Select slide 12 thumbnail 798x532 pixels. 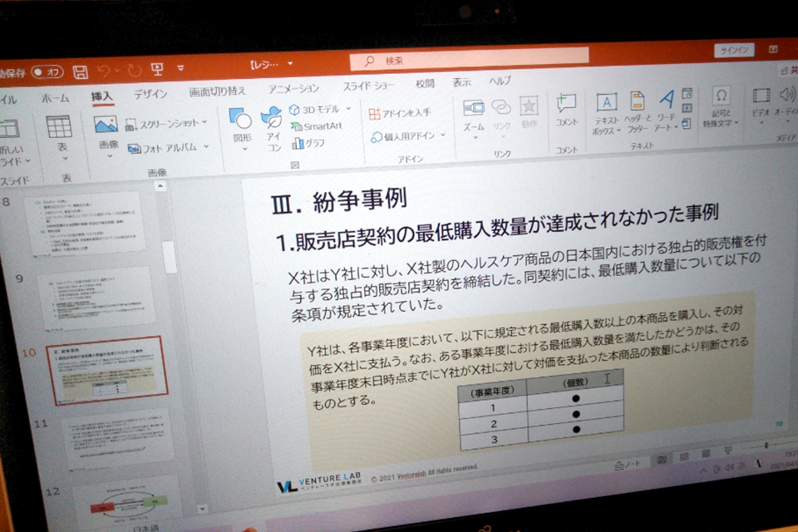pyautogui.click(x=126, y=500)
